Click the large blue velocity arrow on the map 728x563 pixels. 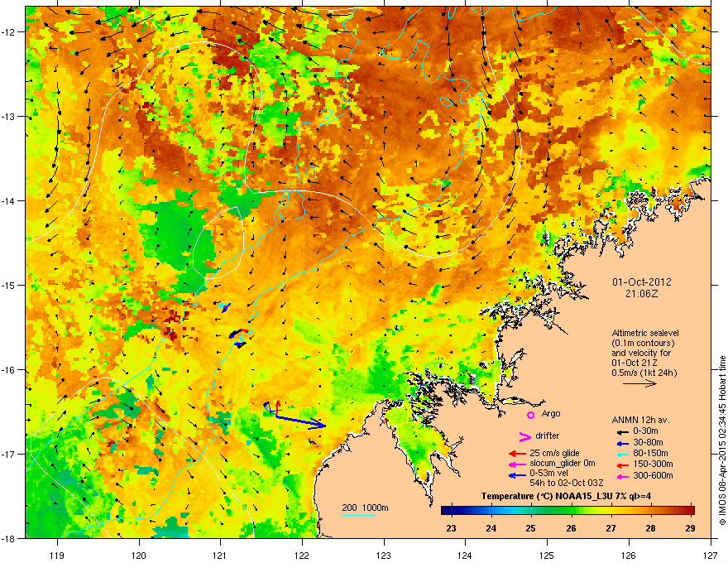(x=301, y=421)
